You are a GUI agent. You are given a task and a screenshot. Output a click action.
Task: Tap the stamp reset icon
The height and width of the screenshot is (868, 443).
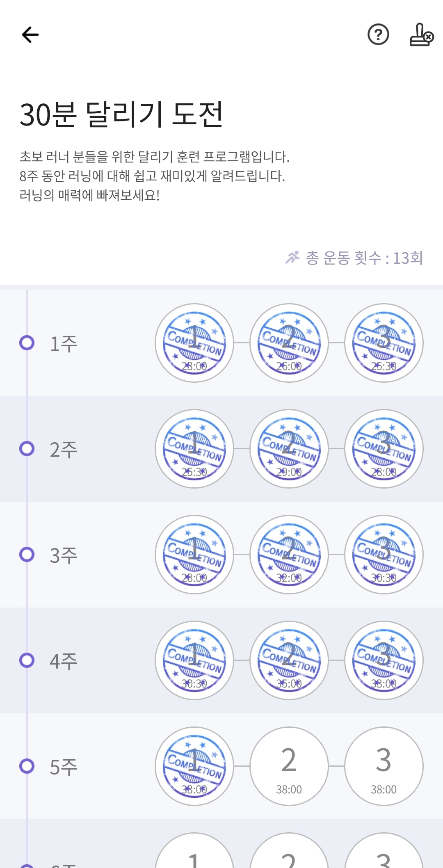[x=421, y=34]
